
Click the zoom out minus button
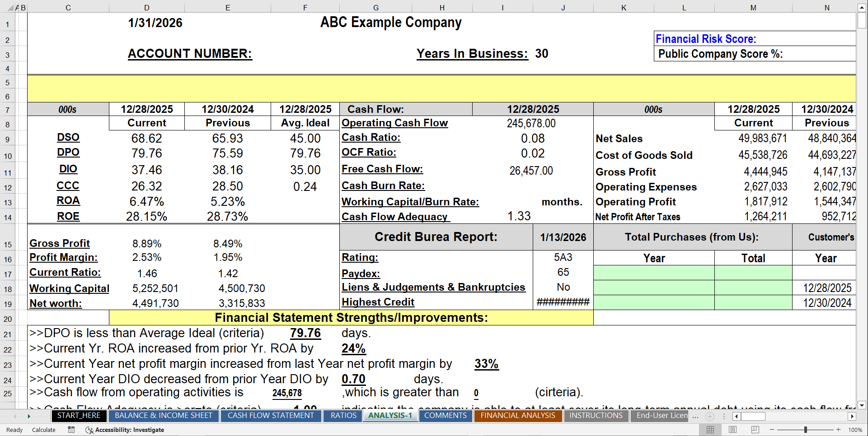772,430
